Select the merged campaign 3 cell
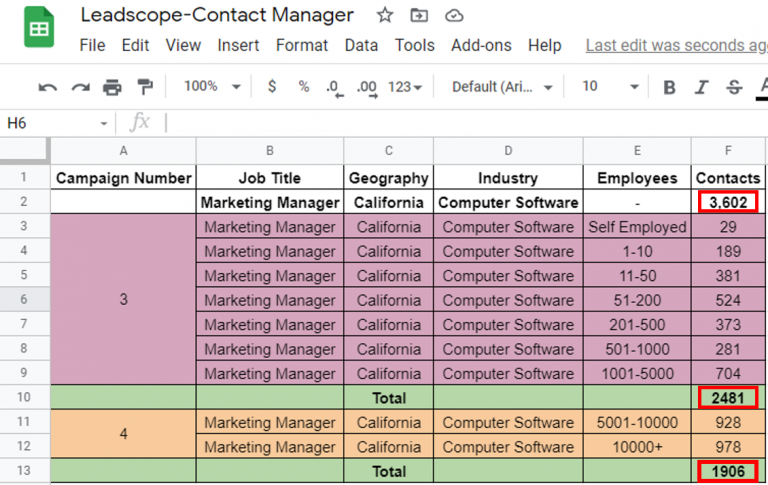The image size is (768, 485). (123, 299)
